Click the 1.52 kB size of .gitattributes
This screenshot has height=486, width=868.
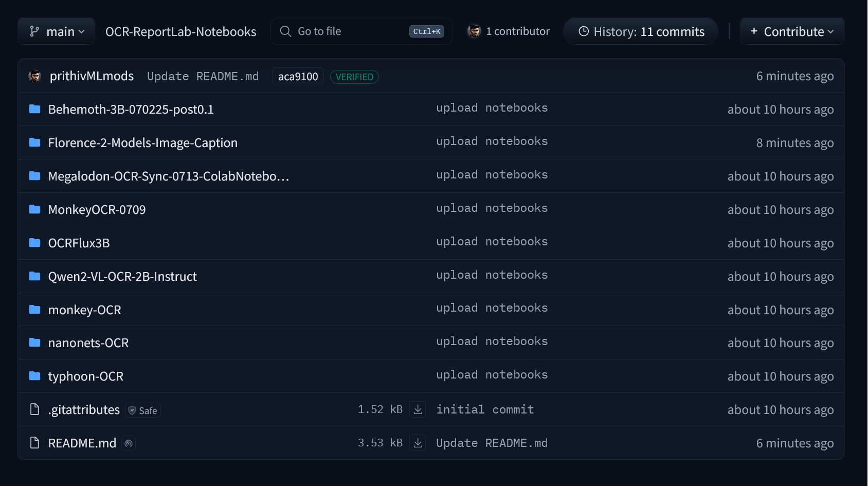click(x=380, y=409)
